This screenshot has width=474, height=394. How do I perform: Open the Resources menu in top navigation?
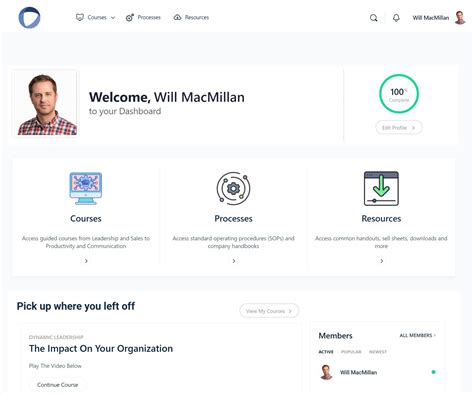pyautogui.click(x=197, y=17)
